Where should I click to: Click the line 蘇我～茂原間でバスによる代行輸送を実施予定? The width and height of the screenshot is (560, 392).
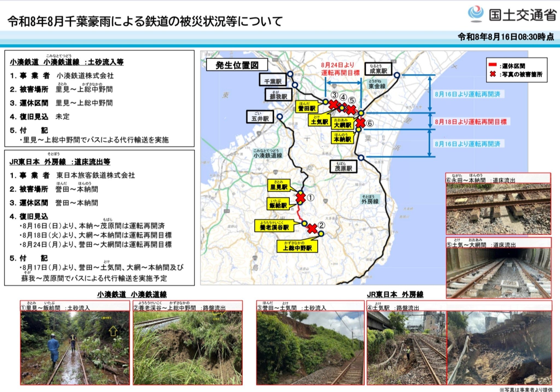click(94, 278)
